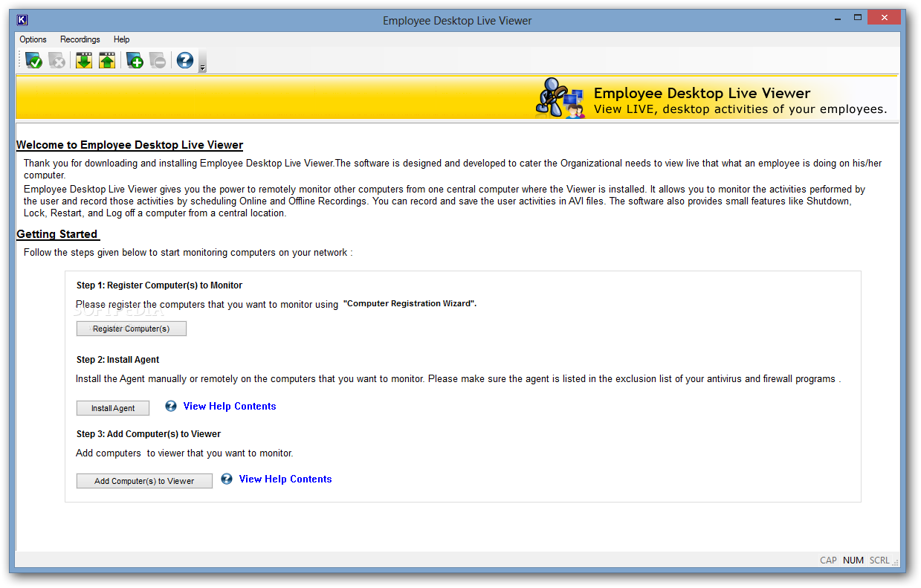Click the 'Welcome to Employee Desktop Live Viewer' heading
921x588 pixels.
click(x=129, y=145)
